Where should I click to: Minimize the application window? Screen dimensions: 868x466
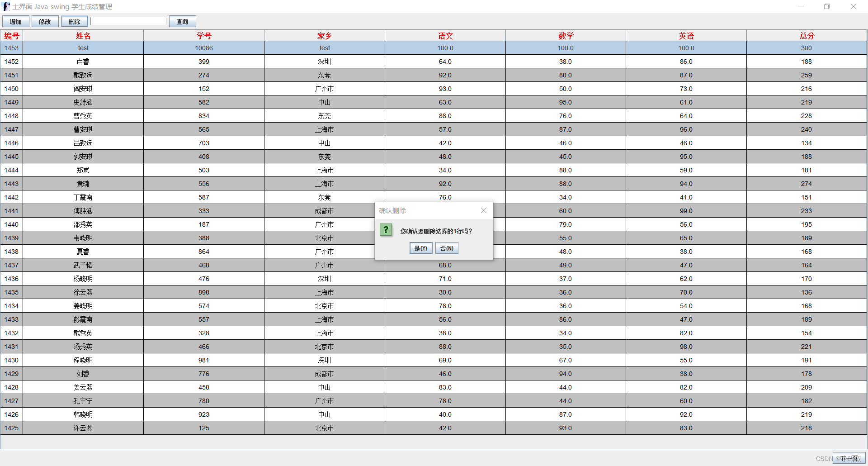pos(801,6)
